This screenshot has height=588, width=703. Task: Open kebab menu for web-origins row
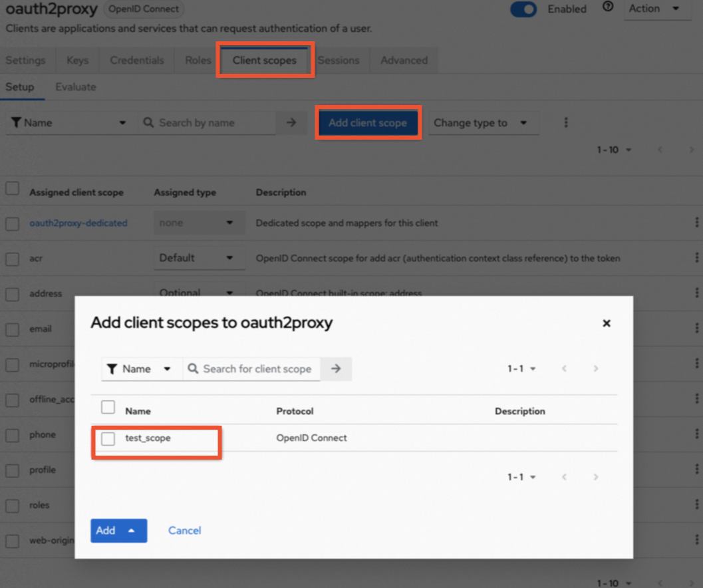pyautogui.click(x=696, y=540)
